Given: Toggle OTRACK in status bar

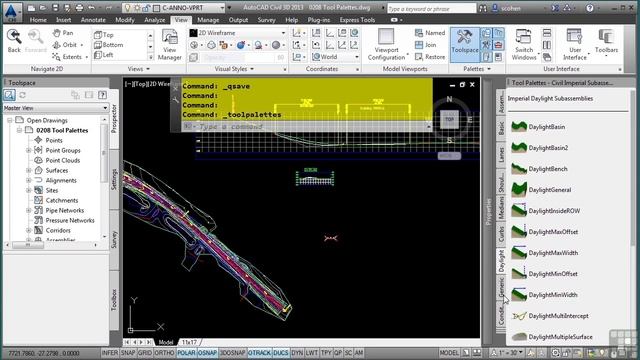Looking at the screenshot, I should (x=259, y=353).
